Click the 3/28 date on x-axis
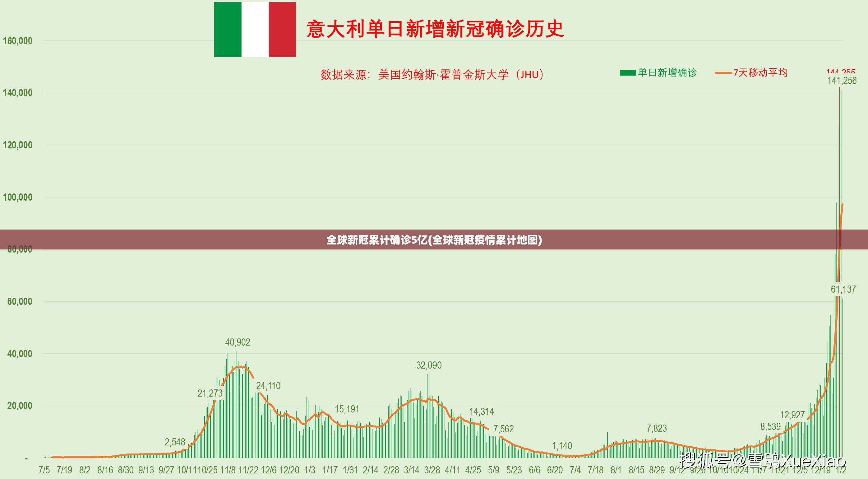 [x=432, y=470]
